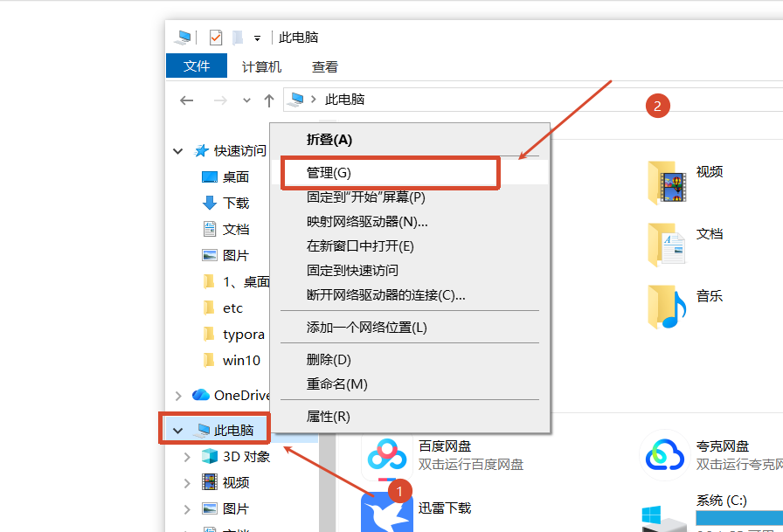Click the address bar showing 此电脑
Image resolution: width=783 pixels, height=532 pixels.
pyautogui.click(x=533, y=100)
